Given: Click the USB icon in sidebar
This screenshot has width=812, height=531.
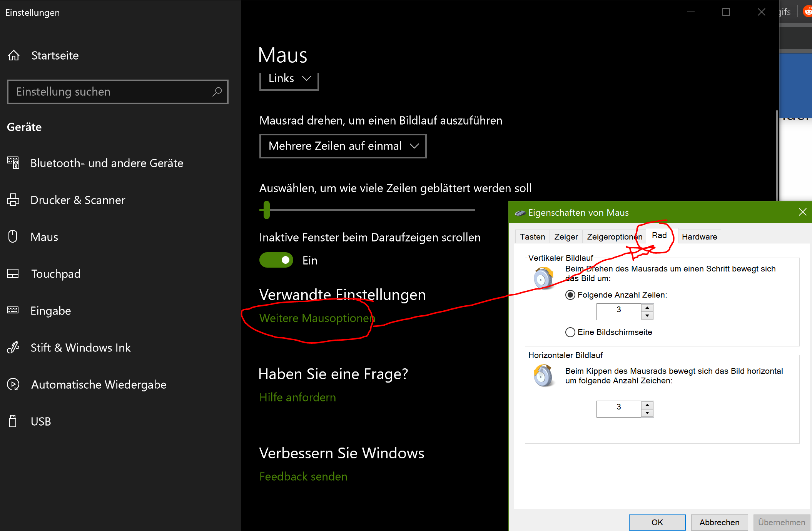Looking at the screenshot, I should click(13, 421).
